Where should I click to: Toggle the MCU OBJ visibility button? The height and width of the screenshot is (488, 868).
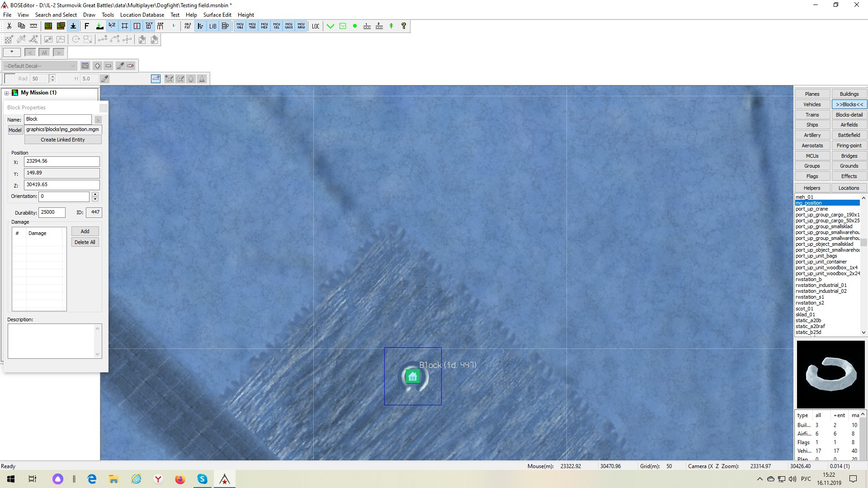[240, 26]
